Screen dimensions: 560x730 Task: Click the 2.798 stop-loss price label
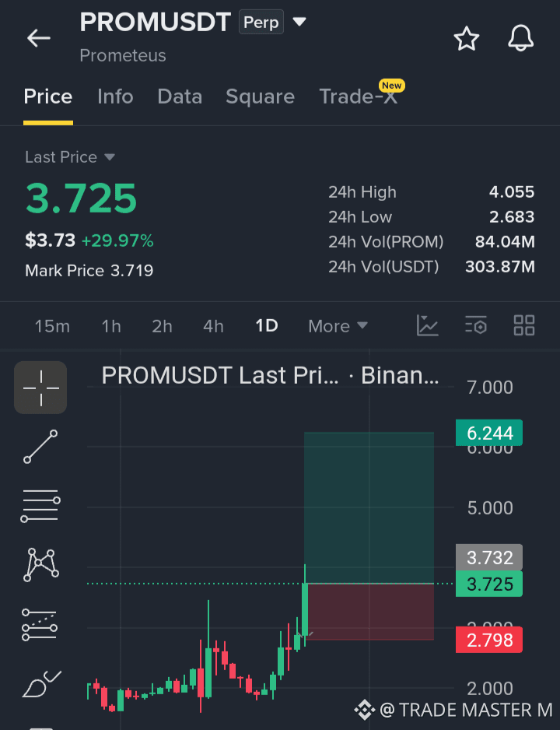[489, 640]
